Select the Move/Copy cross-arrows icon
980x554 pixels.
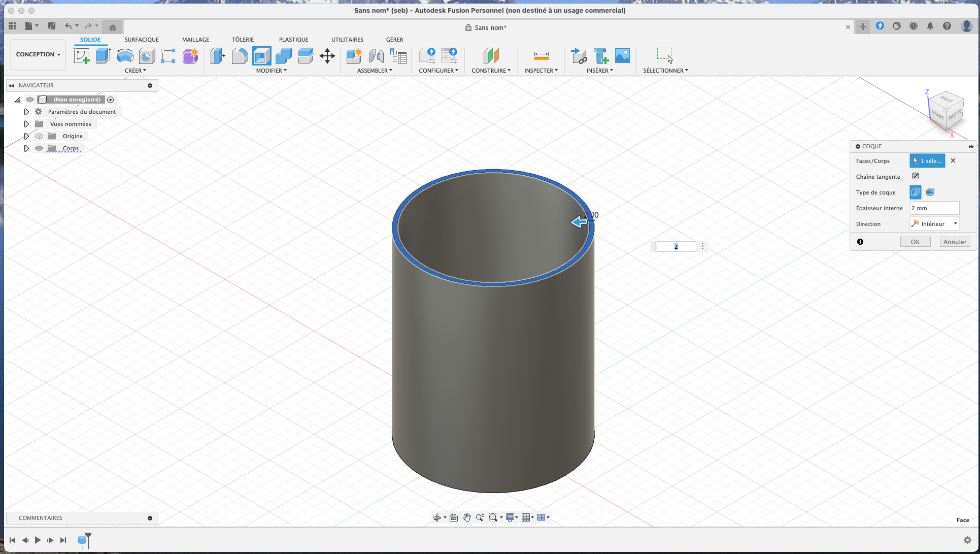(327, 55)
